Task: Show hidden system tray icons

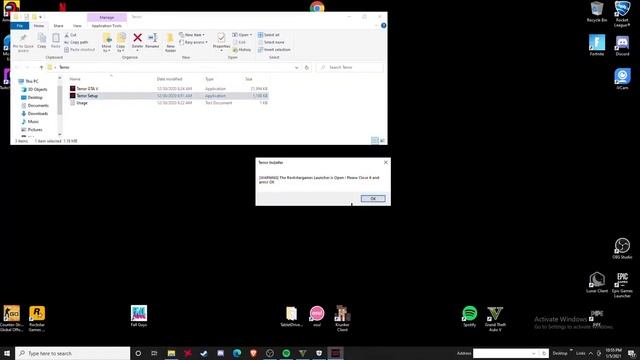Action: [591, 353]
